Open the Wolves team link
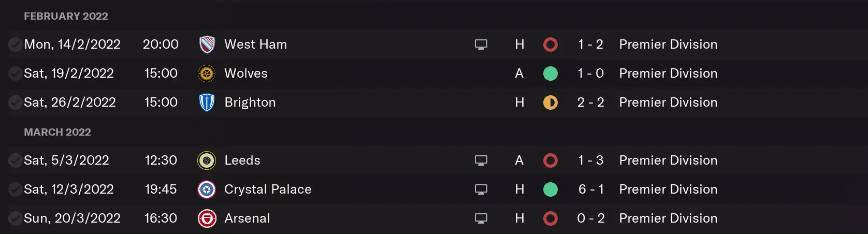Viewport: 868px width, 234px height. click(246, 74)
